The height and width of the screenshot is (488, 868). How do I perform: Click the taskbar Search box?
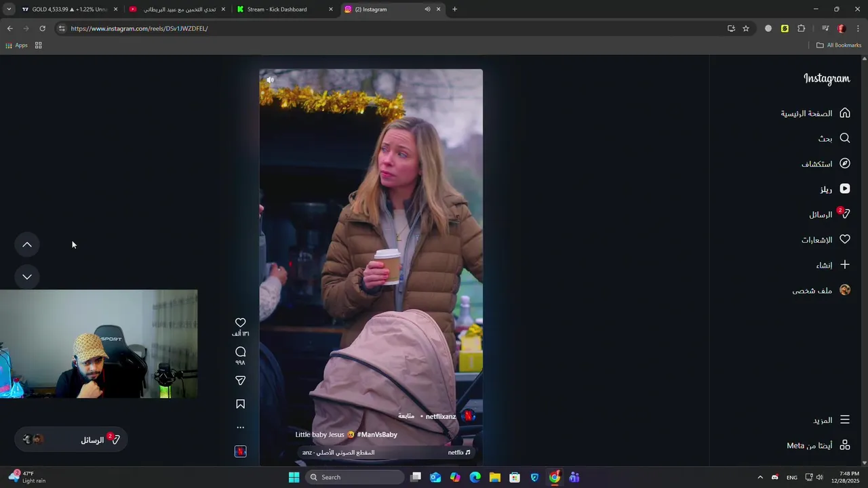coord(355,477)
